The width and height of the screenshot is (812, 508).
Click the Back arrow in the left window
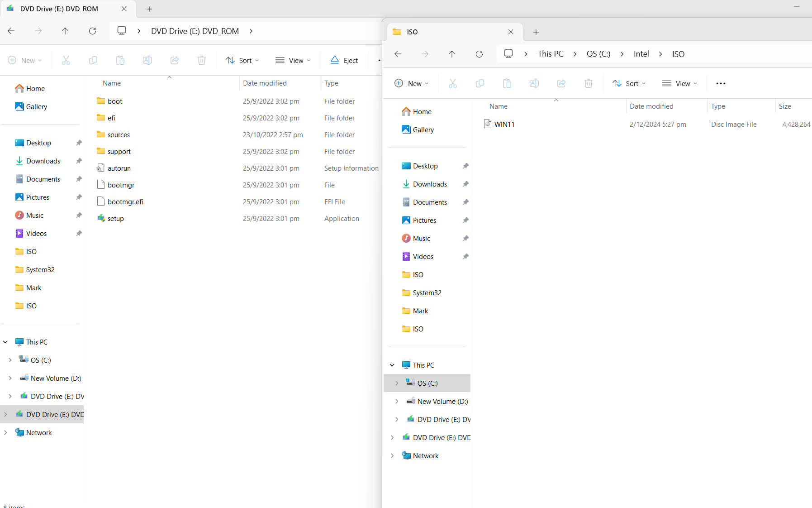point(11,31)
